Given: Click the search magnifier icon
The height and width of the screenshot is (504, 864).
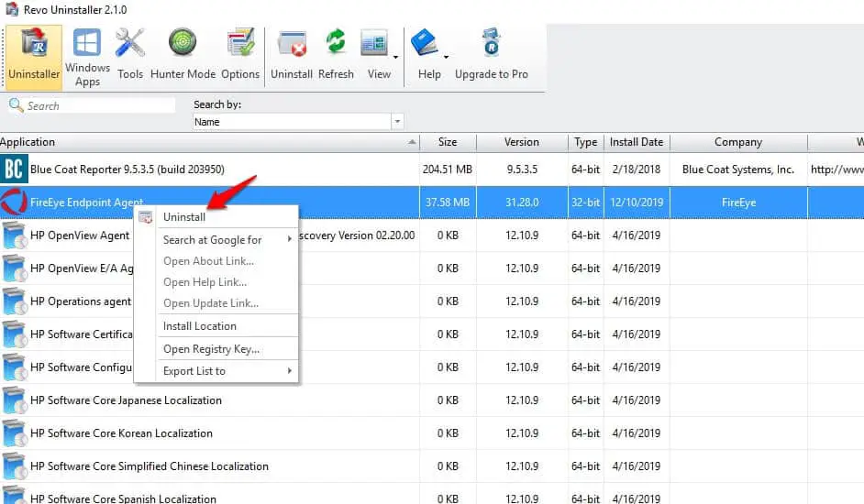Looking at the screenshot, I should tap(16, 104).
